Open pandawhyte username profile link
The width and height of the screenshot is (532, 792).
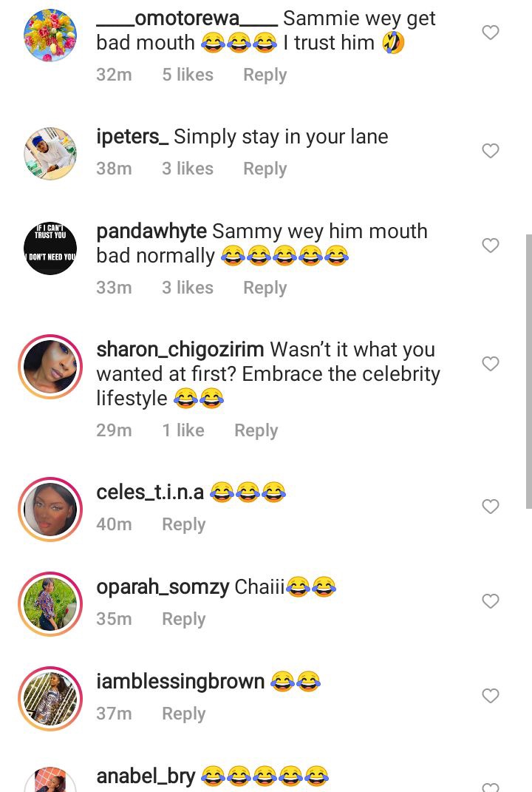click(151, 231)
